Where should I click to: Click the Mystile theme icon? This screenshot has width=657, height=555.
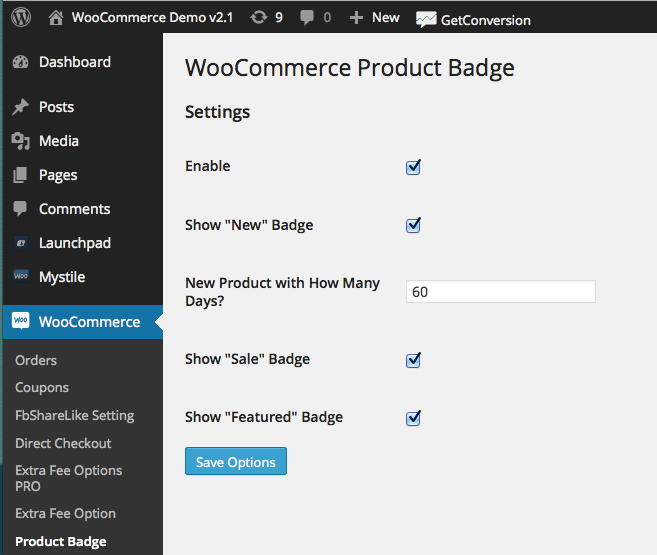point(21,277)
